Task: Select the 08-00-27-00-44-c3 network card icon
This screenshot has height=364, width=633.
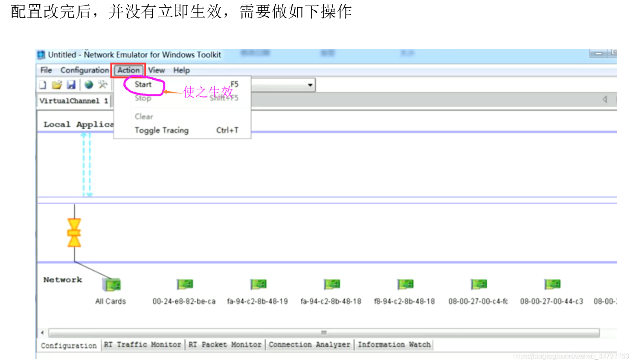Action: (552, 284)
